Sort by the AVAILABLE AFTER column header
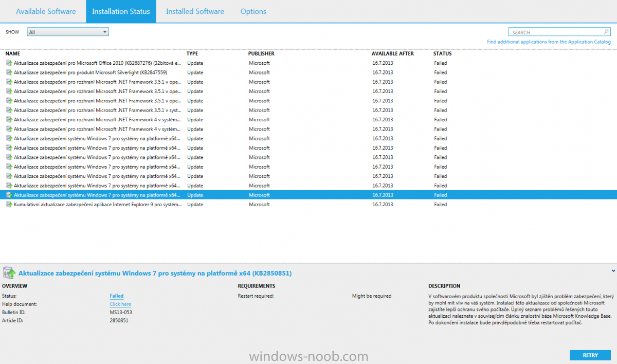The image size is (617, 364). point(393,53)
